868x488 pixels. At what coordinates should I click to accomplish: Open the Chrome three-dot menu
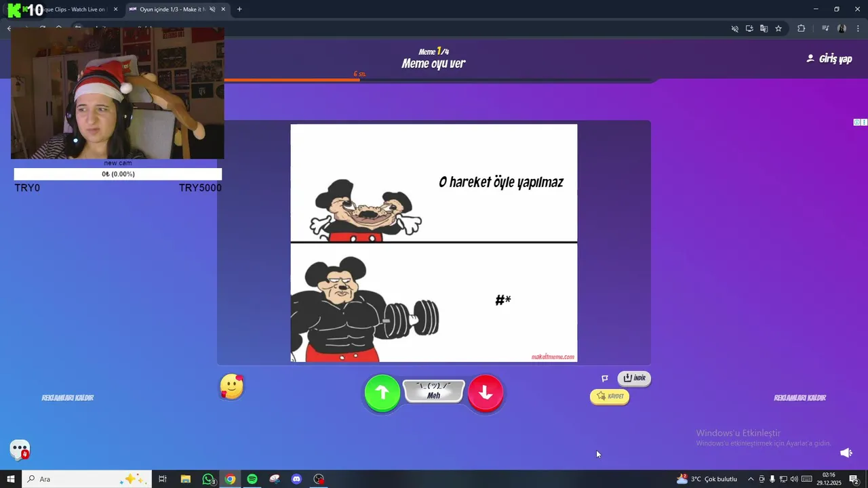[x=859, y=28]
